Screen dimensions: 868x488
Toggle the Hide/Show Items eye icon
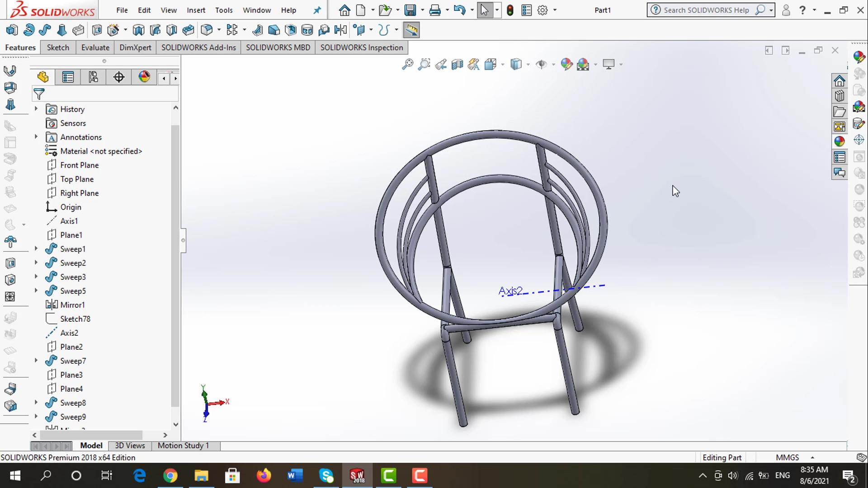(541, 65)
